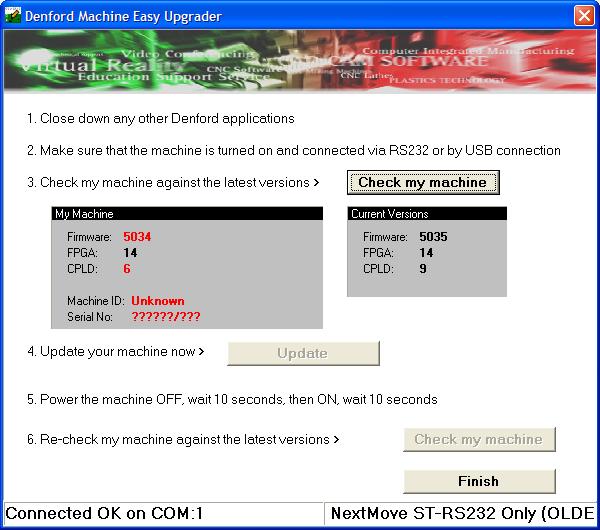
Task: Click the Machine ID value Unknown
Action: [x=158, y=301]
